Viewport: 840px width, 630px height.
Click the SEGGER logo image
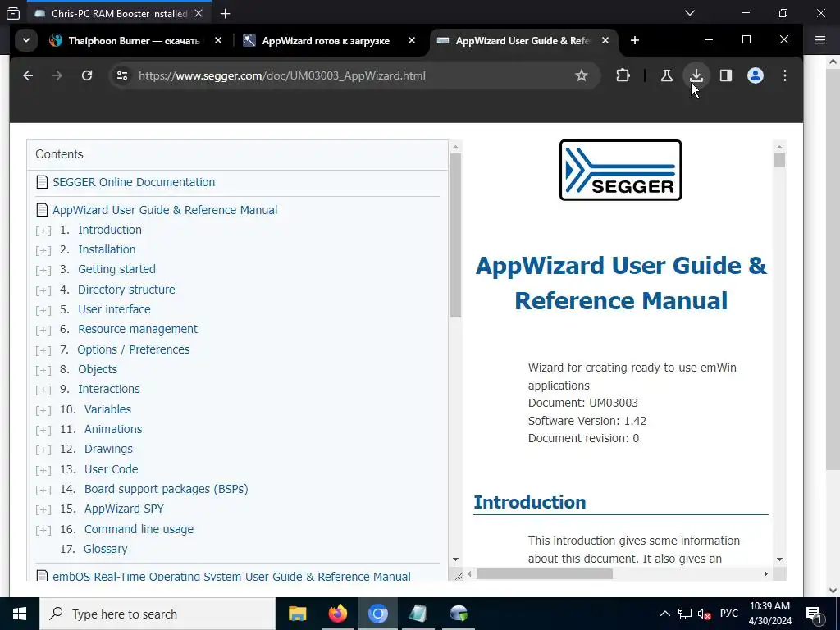tap(620, 171)
